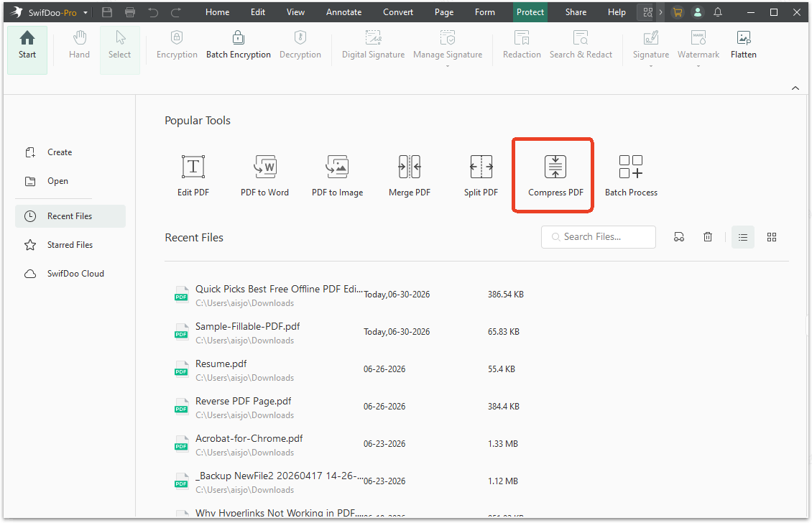This screenshot has width=812, height=523.
Task: Open the View tab
Action: tap(295, 12)
